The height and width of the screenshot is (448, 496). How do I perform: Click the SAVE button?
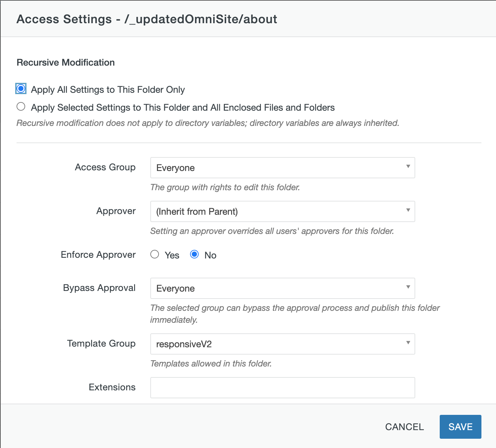(x=460, y=427)
